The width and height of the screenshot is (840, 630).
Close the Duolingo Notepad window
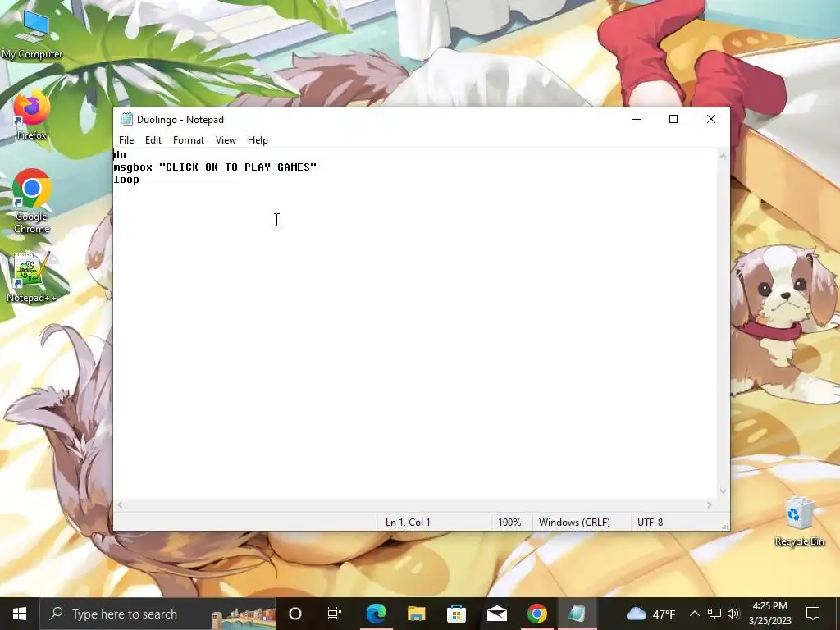(711, 119)
